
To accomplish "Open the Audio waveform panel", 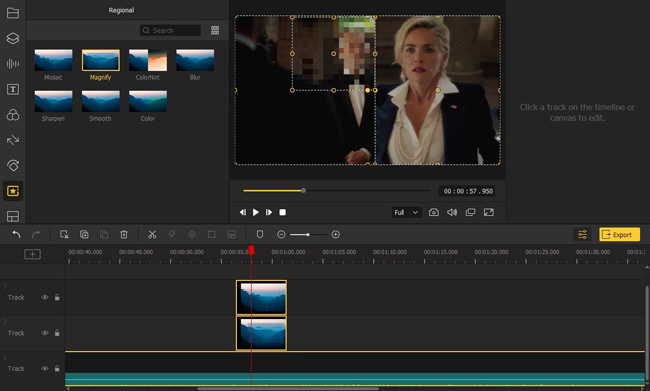I will click(13, 63).
